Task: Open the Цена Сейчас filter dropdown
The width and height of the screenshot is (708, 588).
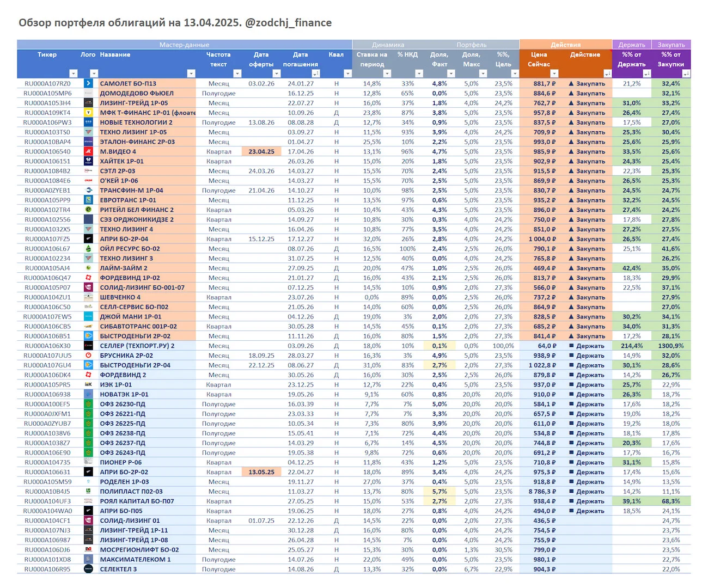Action: [554, 73]
